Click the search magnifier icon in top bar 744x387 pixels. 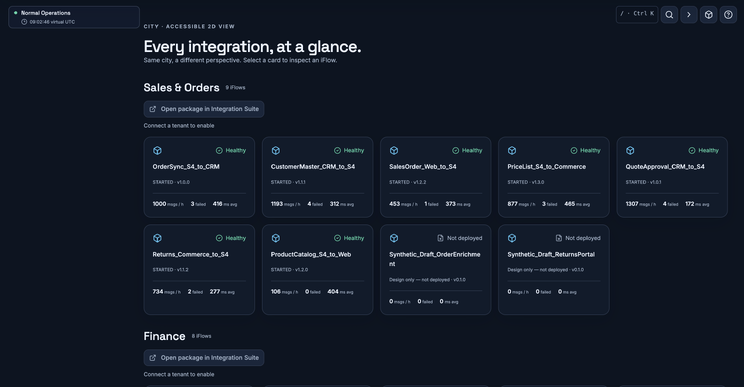[x=669, y=15]
